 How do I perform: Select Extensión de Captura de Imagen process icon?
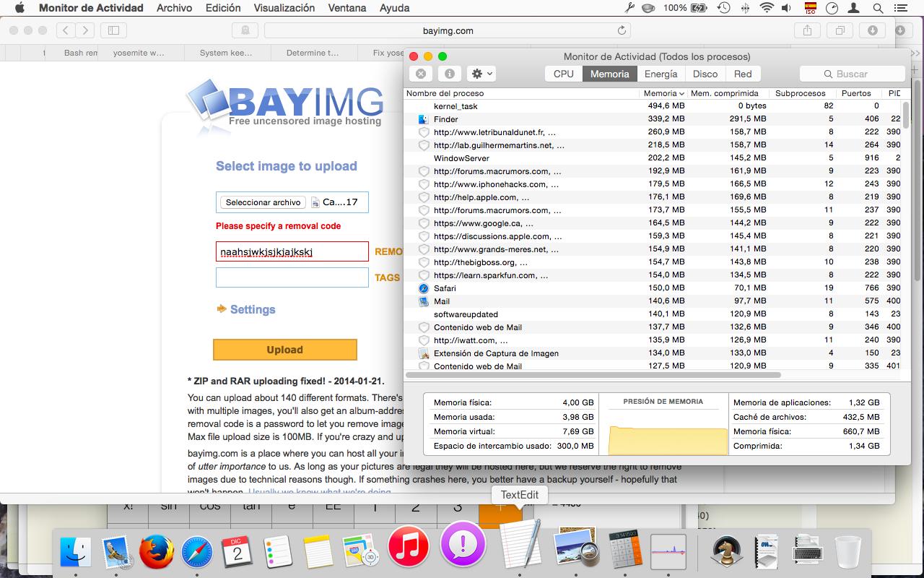point(424,353)
